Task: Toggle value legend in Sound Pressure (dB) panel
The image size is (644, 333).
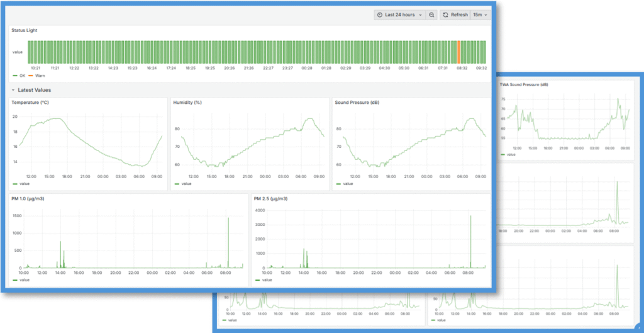Action: tap(345, 184)
